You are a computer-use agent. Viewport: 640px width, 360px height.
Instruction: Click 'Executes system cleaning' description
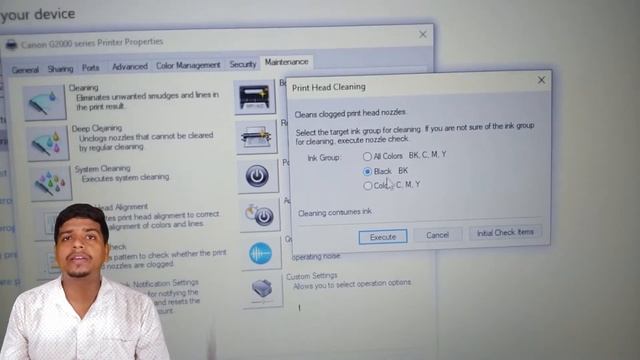pos(125,178)
